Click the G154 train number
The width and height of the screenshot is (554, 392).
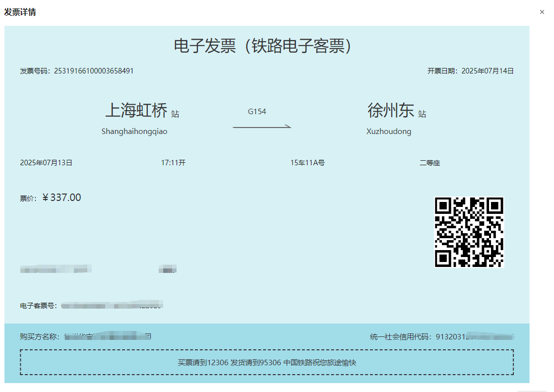(x=257, y=112)
